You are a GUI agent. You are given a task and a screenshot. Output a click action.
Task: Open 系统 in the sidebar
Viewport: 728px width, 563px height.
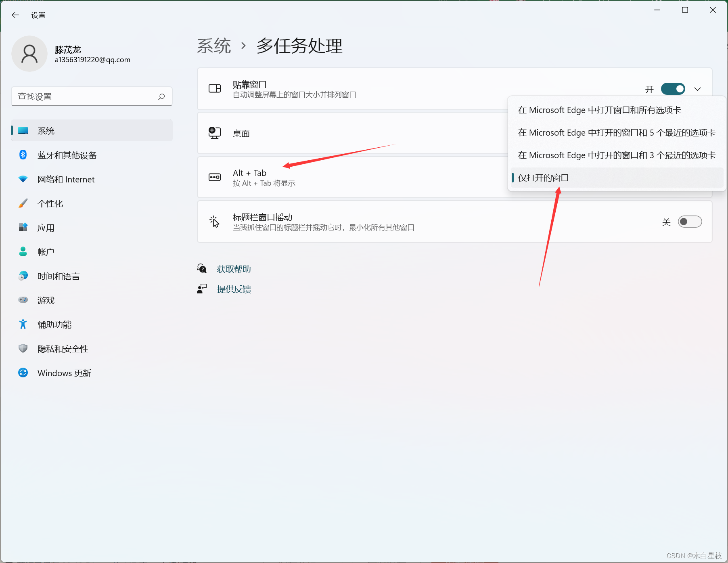tap(92, 130)
